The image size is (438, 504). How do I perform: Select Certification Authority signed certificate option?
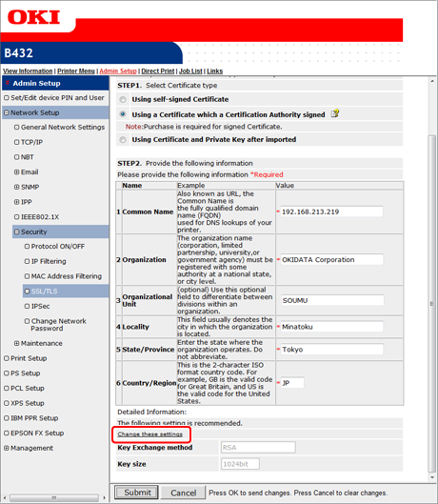coord(123,114)
